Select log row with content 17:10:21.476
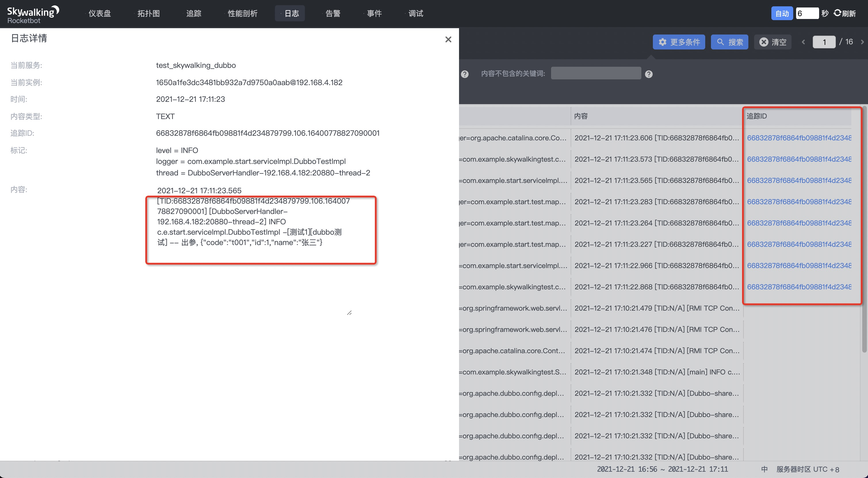Screen dimensions: 868x478 [x=657, y=329]
